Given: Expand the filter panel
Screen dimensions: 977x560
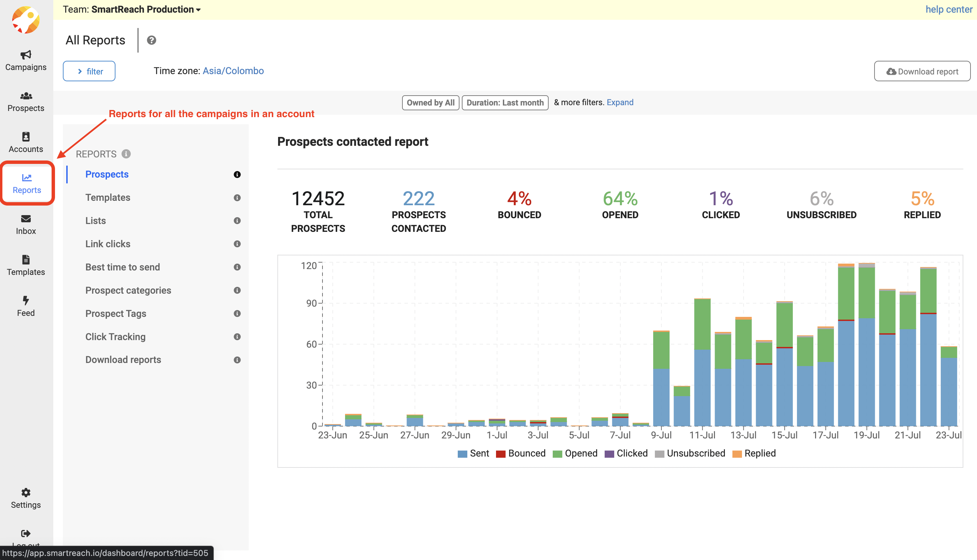Looking at the screenshot, I should 89,71.
